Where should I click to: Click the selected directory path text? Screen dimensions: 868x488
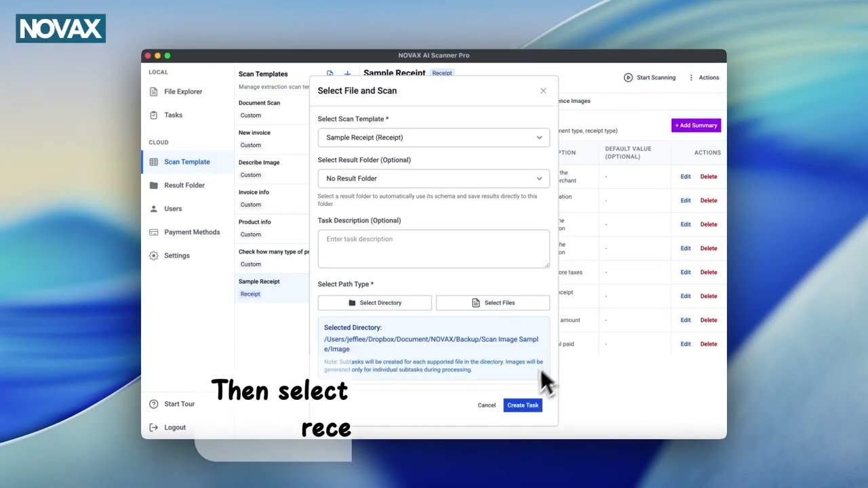pos(431,344)
